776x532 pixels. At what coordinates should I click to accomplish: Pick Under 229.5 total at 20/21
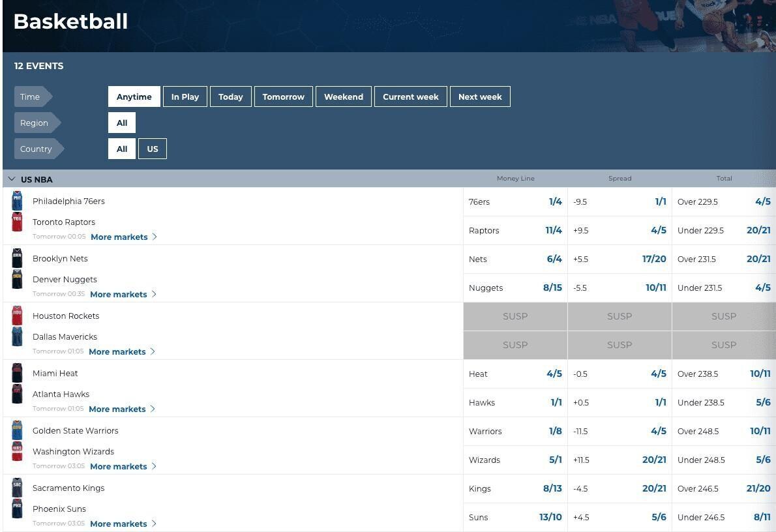pos(724,231)
